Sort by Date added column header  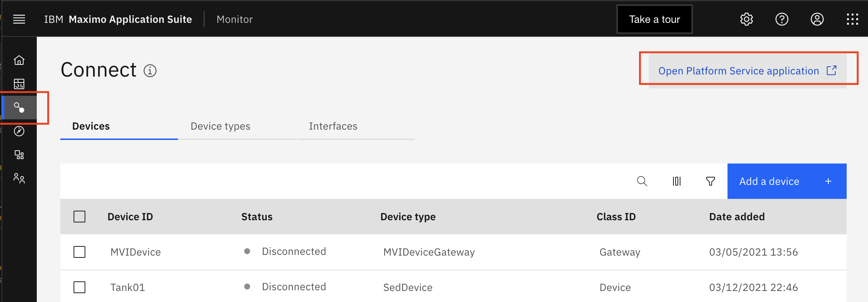737,217
